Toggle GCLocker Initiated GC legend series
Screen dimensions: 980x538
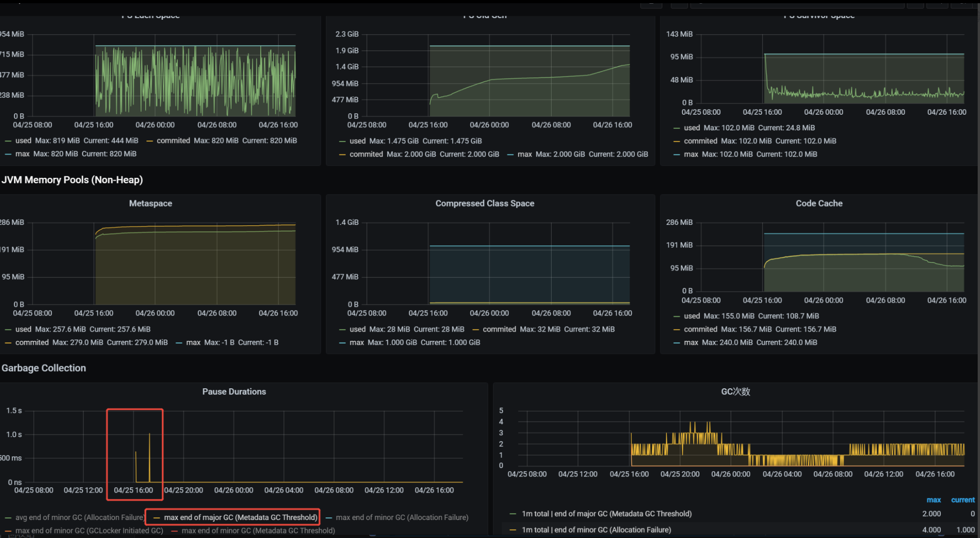point(89,531)
